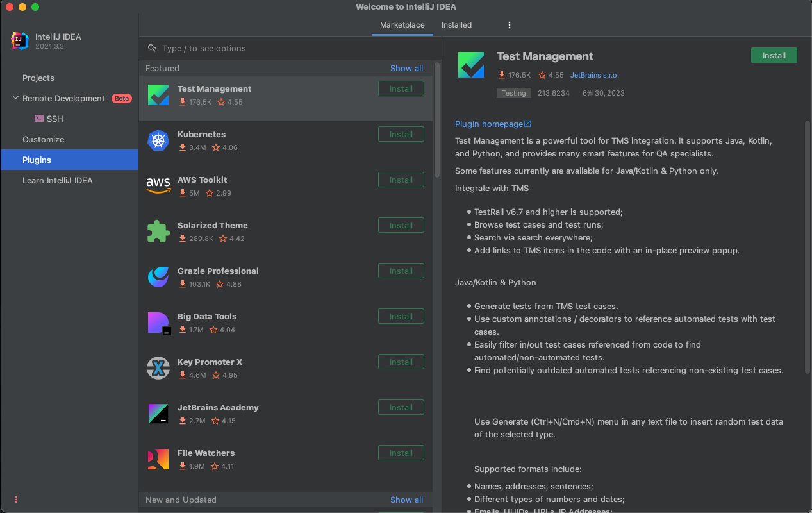Viewport: 812px width, 513px height.
Task: Click the Testing tag label
Action: [x=514, y=93]
